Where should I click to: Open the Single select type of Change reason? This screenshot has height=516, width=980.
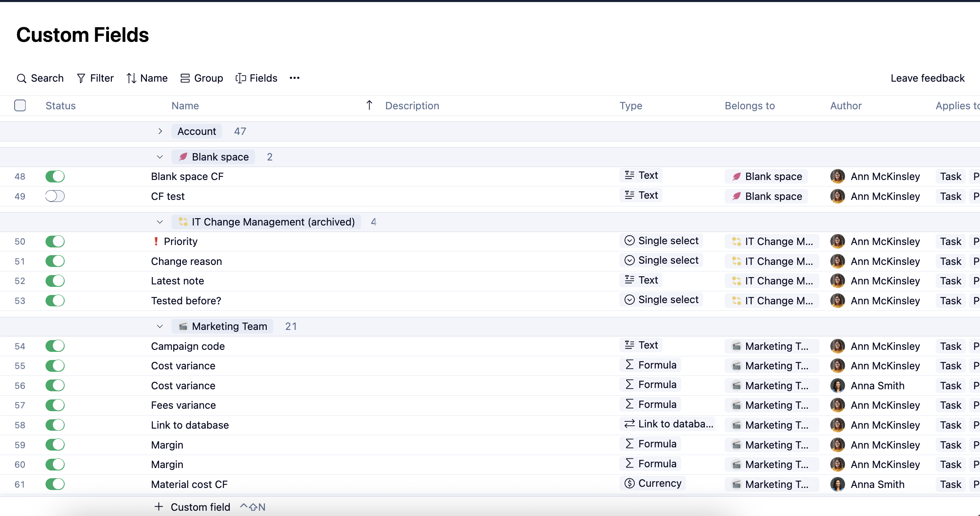tap(661, 260)
